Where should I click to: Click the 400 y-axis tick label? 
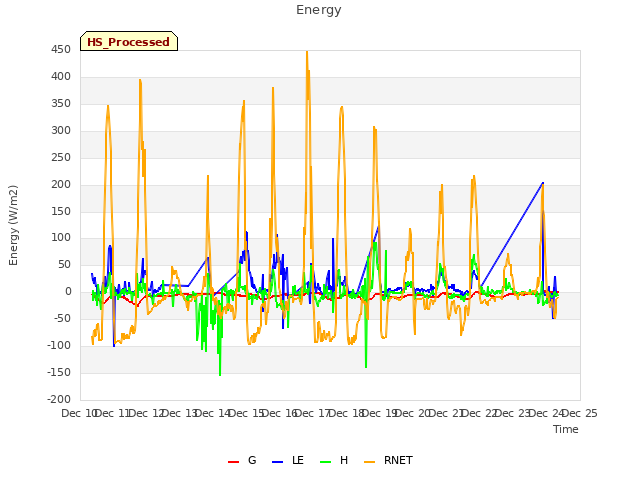click(61, 77)
